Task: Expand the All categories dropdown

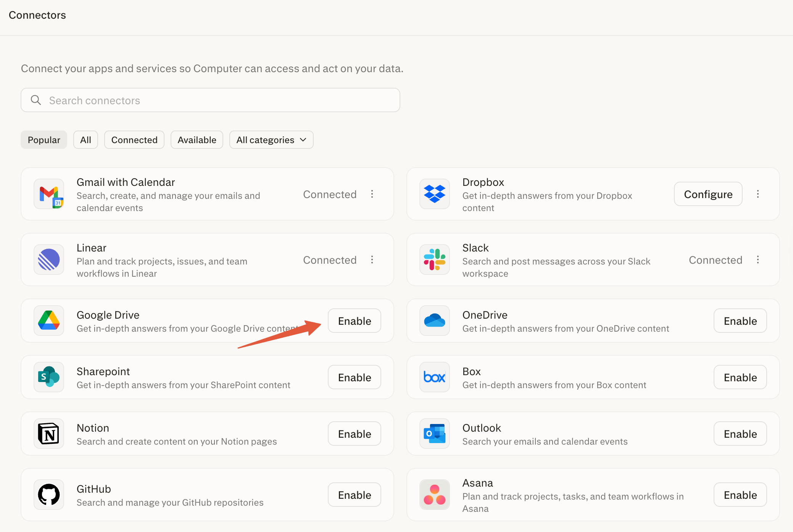Action: pyautogui.click(x=271, y=140)
